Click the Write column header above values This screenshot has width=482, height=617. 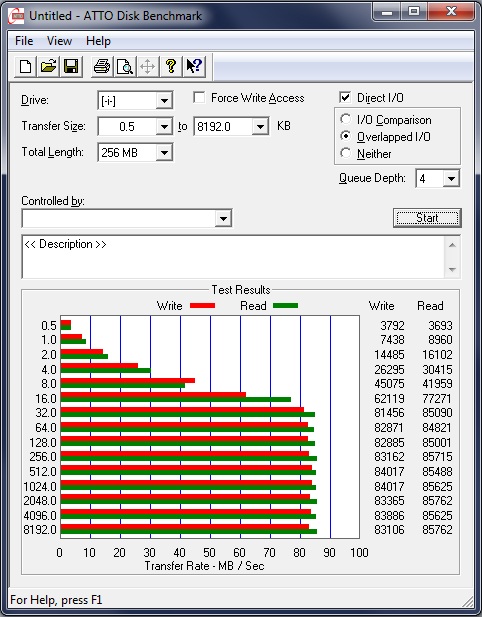(381, 306)
